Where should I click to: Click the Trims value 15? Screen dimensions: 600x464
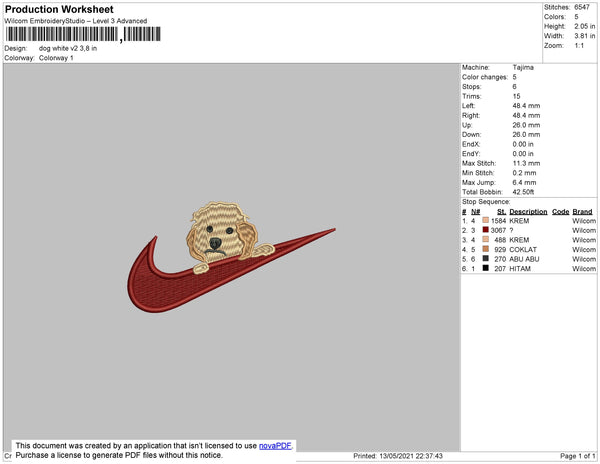coord(516,96)
